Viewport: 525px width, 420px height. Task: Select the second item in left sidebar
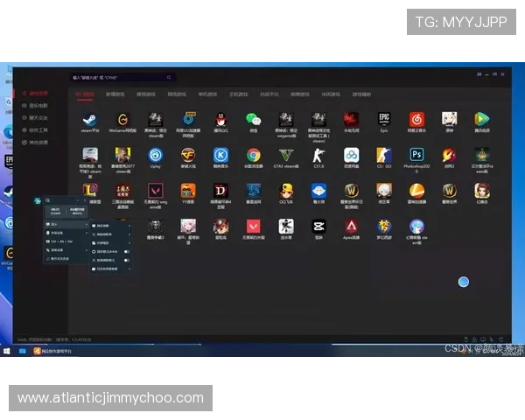coord(37,105)
